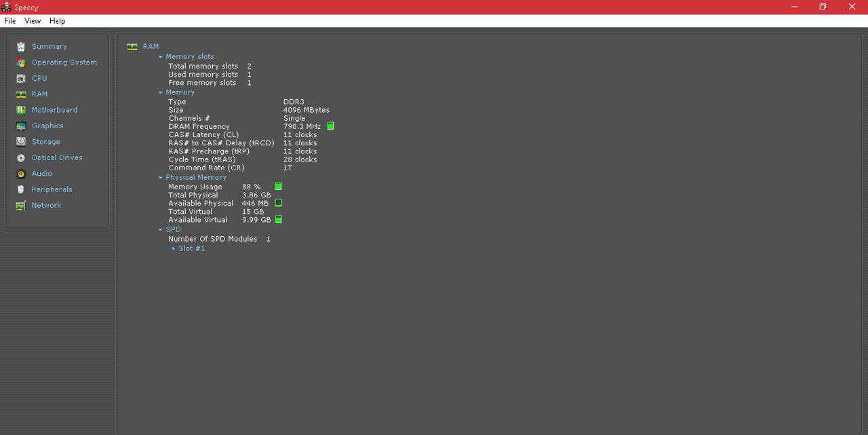Collapse the Memory slots section

161,57
